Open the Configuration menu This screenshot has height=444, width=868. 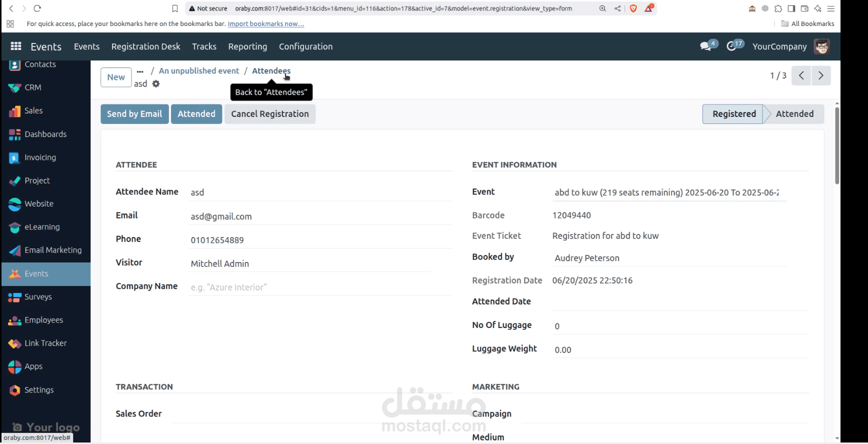[305, 46]
